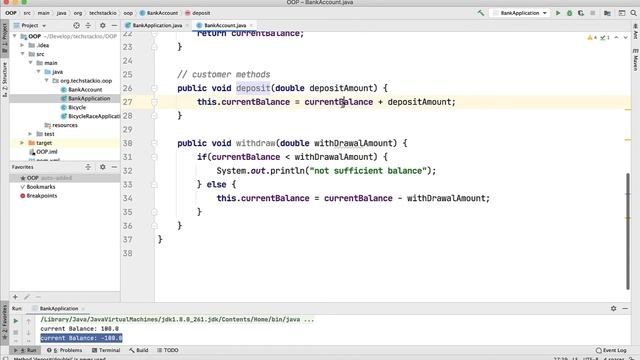Click the editor vertical scrollbar
The width and height of the screenshot is (640, 360).
point(627,231)
